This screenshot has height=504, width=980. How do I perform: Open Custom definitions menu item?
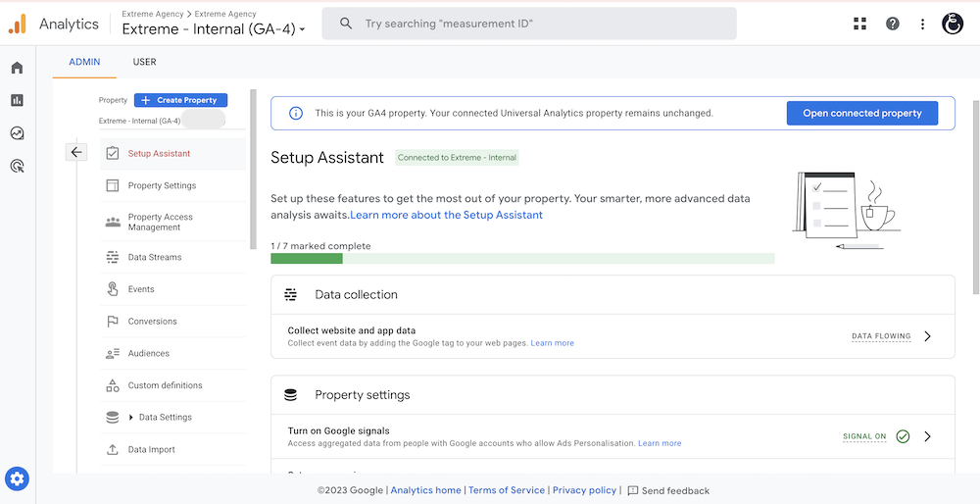[173, 385]
